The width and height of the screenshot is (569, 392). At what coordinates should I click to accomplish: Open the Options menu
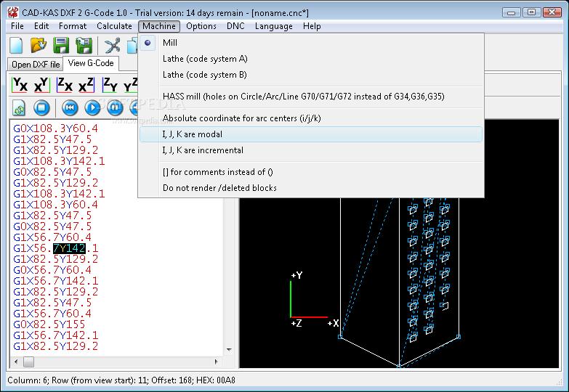201,26
